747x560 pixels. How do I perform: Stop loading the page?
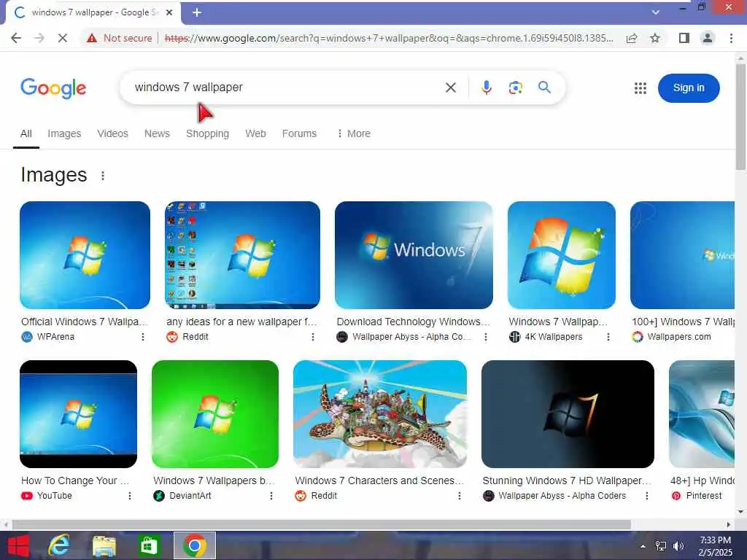coord(63,38)
